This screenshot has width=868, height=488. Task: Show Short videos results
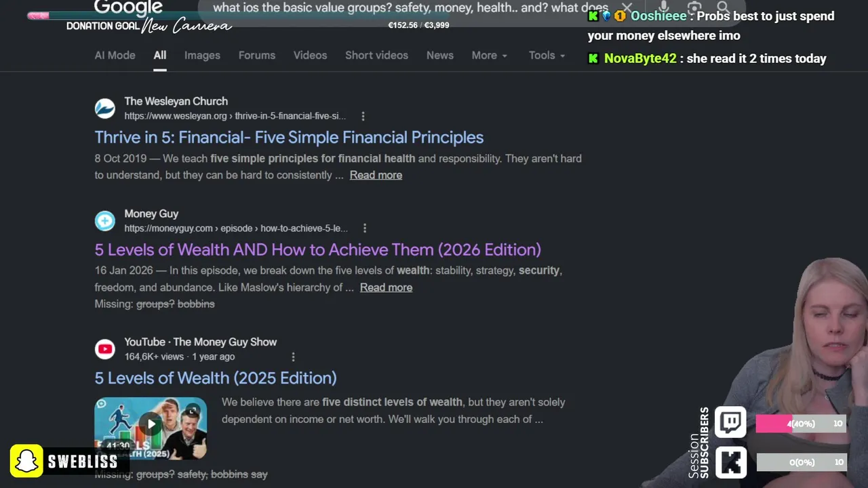coord(376,56)
